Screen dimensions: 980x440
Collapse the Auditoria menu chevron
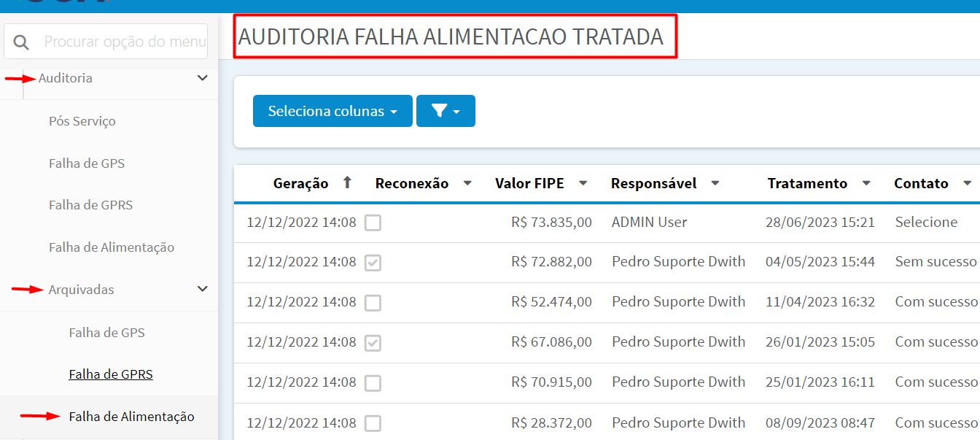[203, 78]
